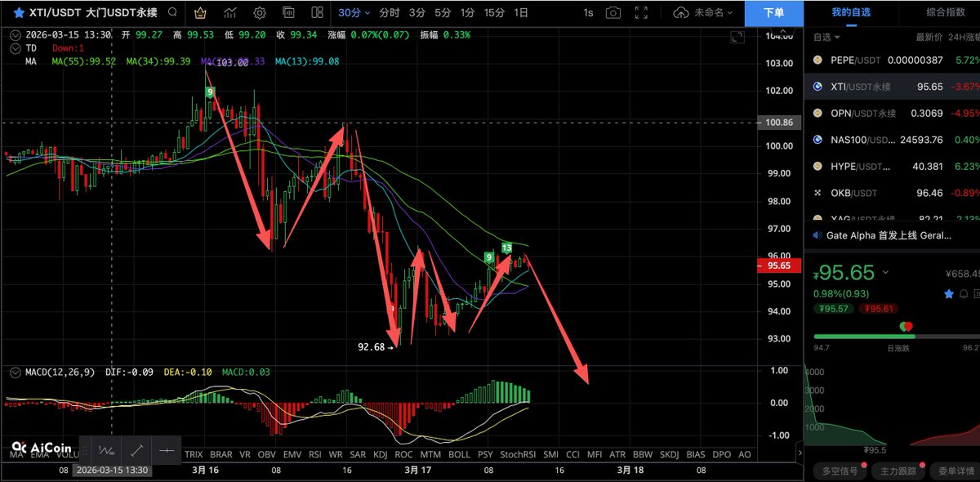Toggle the TRIX indicator
This screenshot has width=980, height=482.
(194, 454)
